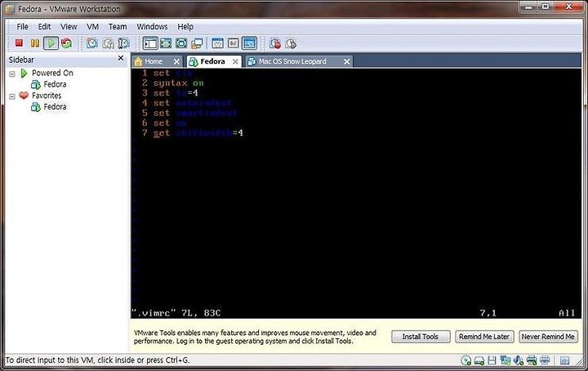The width and height of the screenshot is (588, 371).
Task: Click the hard disk status icon
Action: click(x=479, y=361)
